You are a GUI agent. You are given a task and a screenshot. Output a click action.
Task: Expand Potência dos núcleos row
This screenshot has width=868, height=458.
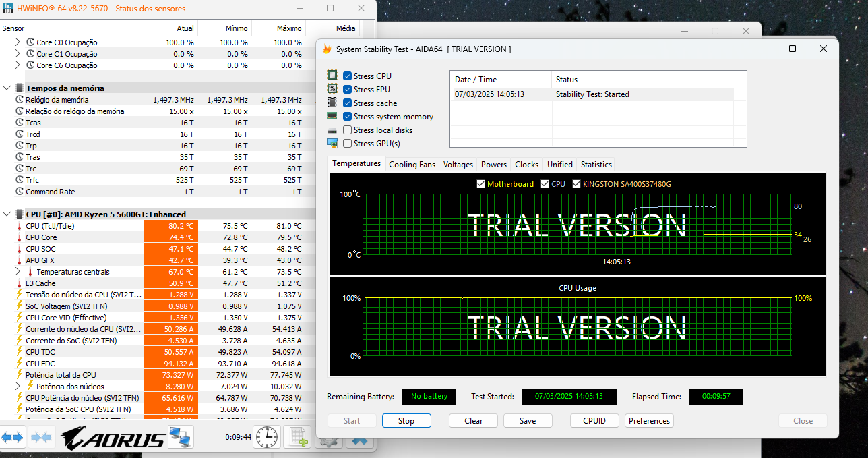(x=18, y=387)
